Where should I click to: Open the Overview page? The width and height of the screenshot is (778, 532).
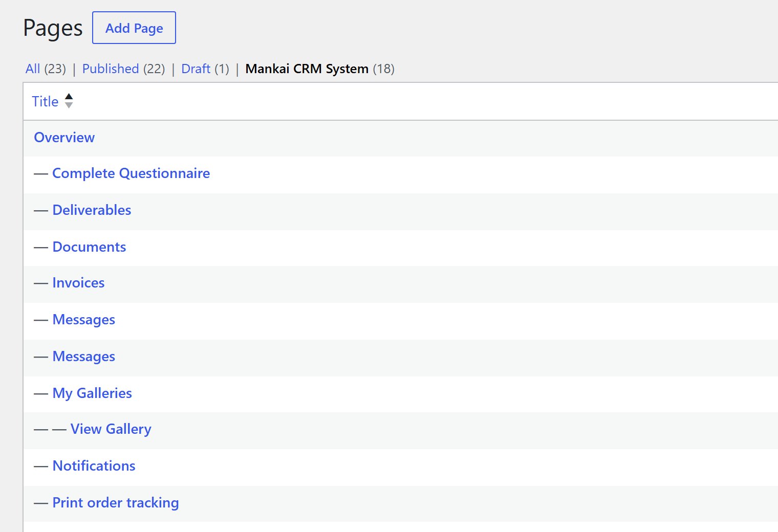(x=64, y=137)
